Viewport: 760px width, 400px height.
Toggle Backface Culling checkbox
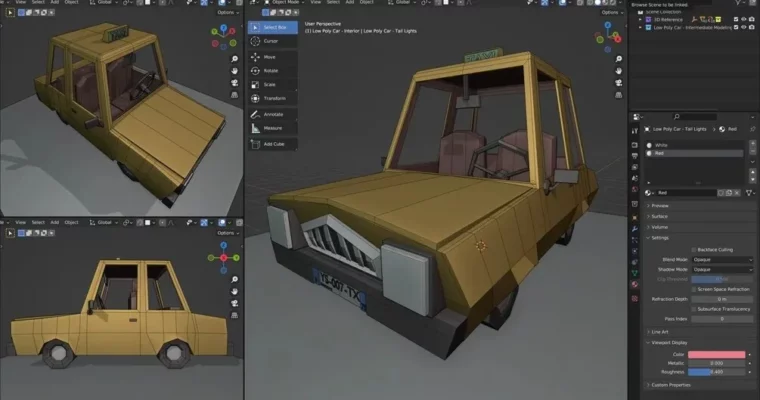point(694,250)
